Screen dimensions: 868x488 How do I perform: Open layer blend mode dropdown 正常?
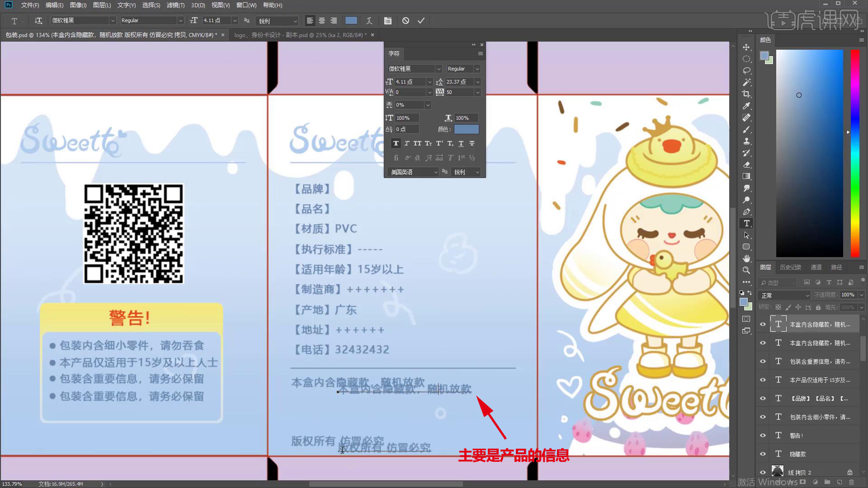[x=785, y=295]
